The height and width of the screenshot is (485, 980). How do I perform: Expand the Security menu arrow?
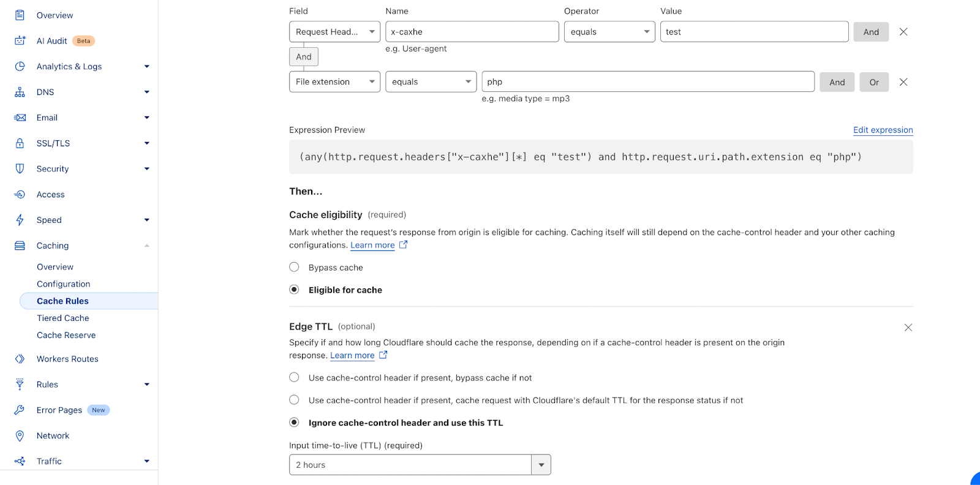(147, 169)
